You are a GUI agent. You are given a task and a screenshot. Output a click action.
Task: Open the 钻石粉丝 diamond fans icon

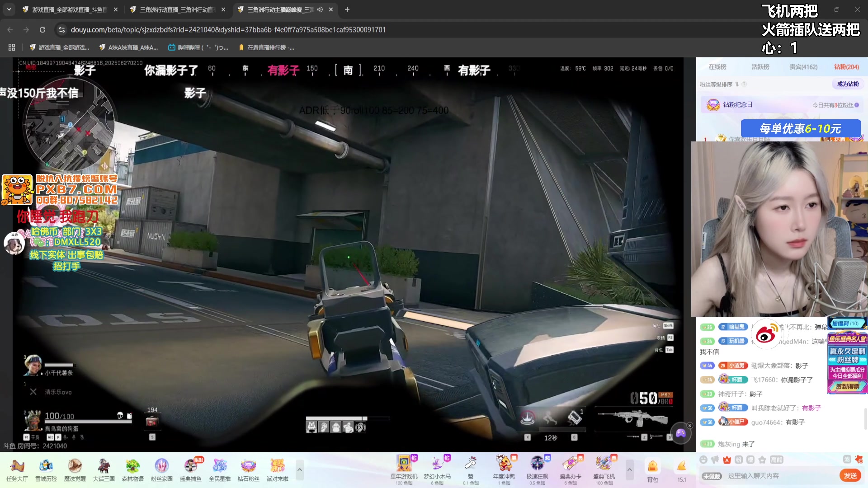[249, 470]
